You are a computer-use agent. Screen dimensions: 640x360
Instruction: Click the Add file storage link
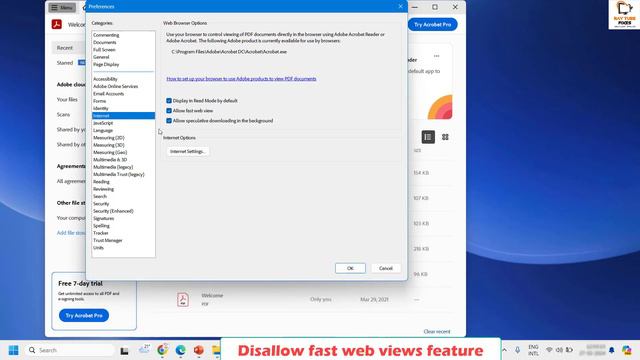pos(71,233)
